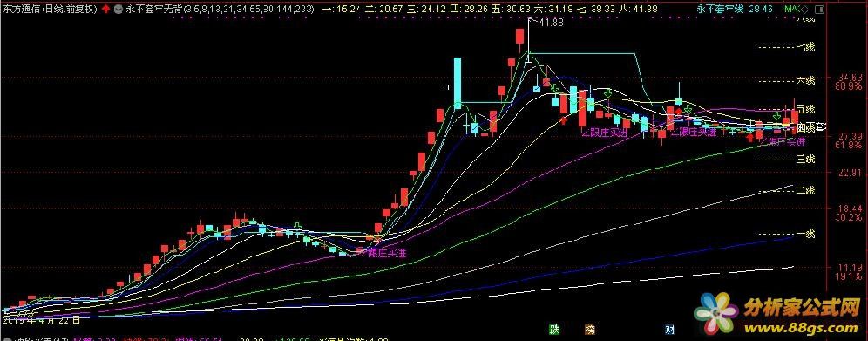Click the blue 财 marker at bottom
Viewport: 868px width, 341px height.
670,330
